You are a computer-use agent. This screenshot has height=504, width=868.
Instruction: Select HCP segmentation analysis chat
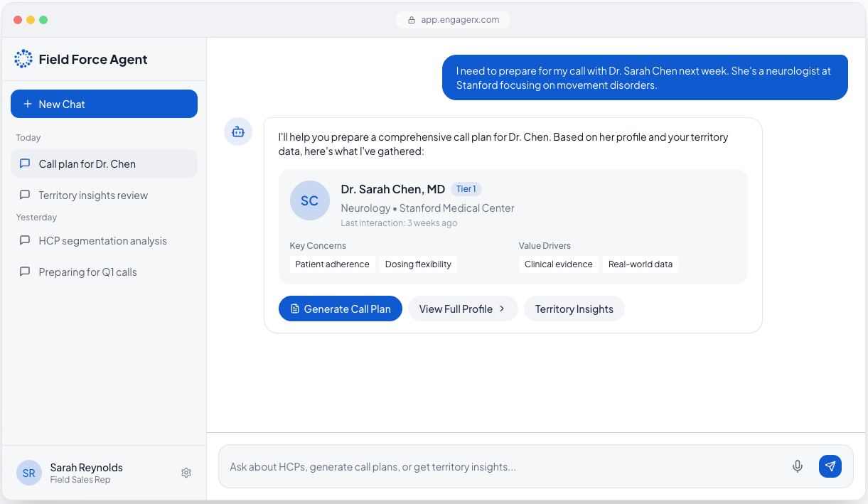click(x=104, y=240)
